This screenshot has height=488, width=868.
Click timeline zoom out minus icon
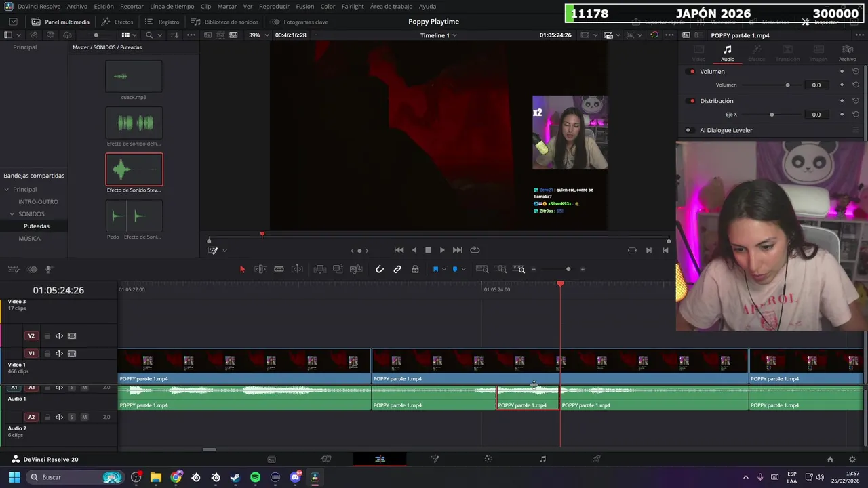[x=534, y=269]
